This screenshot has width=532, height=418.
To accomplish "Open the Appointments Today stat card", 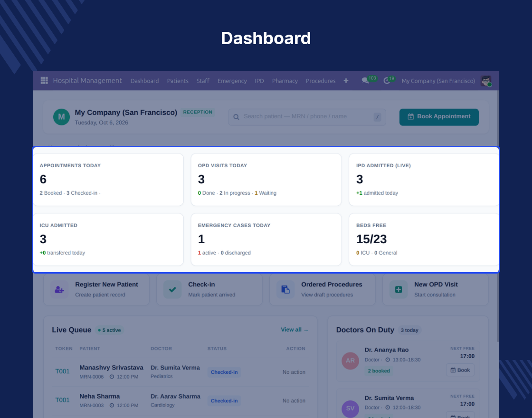I will 108,180.
